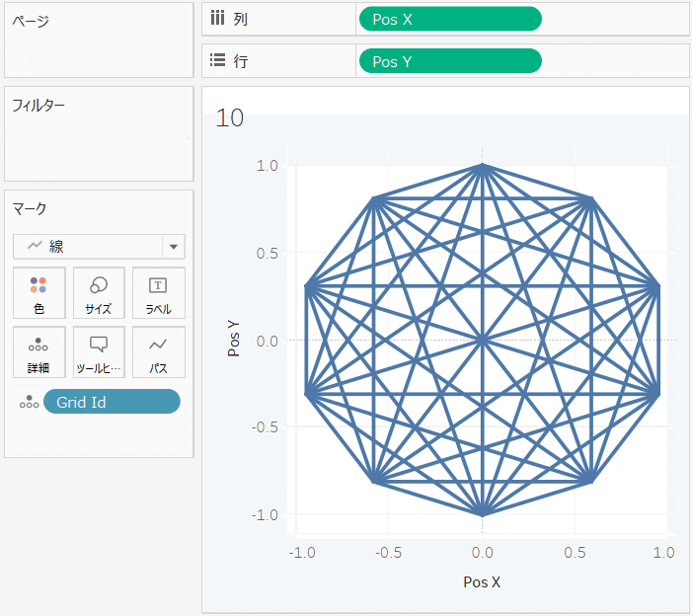Screen dimensions: 692x616
Task: Click the Pos X axis title
Action: [x=482, y=582]
